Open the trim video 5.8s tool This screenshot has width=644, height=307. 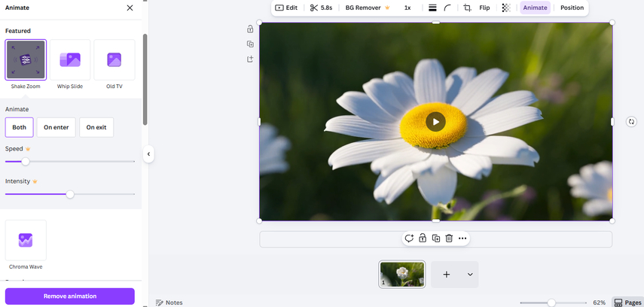pyautogui.click(x=321, y=8)
